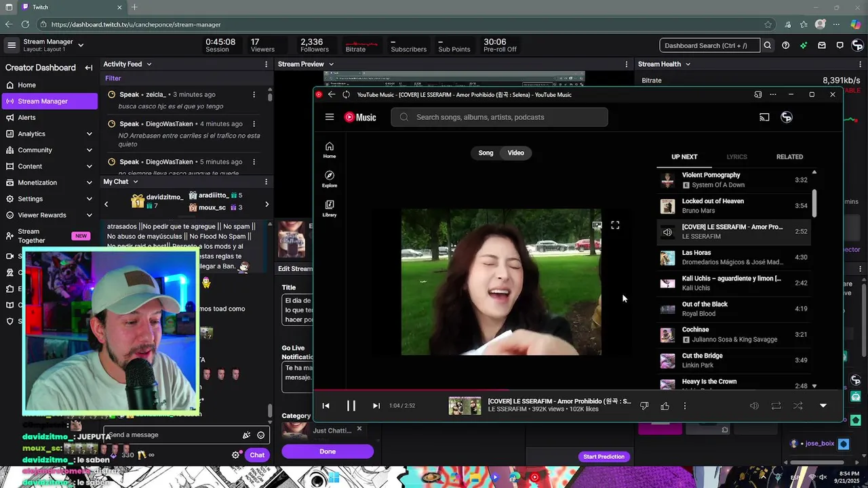Open the Twitch dashboard help icon
The height and width of the screenshot is (488, 868).
pyautogui.click(x=785, y=45)
